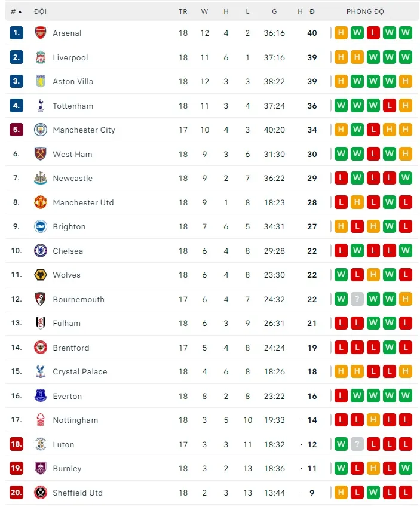Open the Brighton team link
The height and width of the screenshot is (507, 420).
(x=69, y=226)
